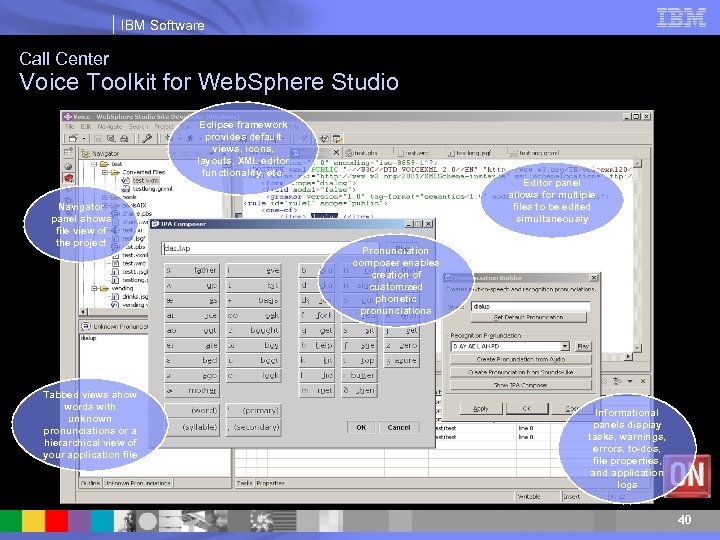Click the (word) boundary button
The height and width of the screenshot is (540, 720).
tap(192, 411)
